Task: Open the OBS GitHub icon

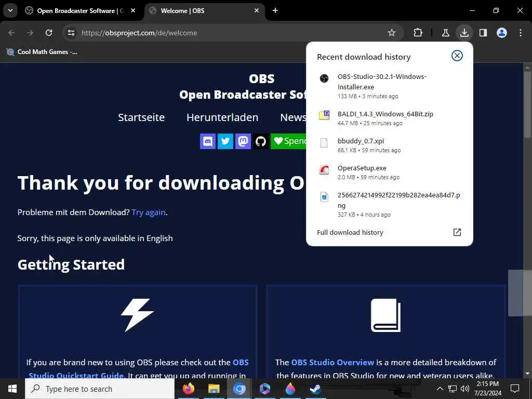Action: click(x=261, y=141)
